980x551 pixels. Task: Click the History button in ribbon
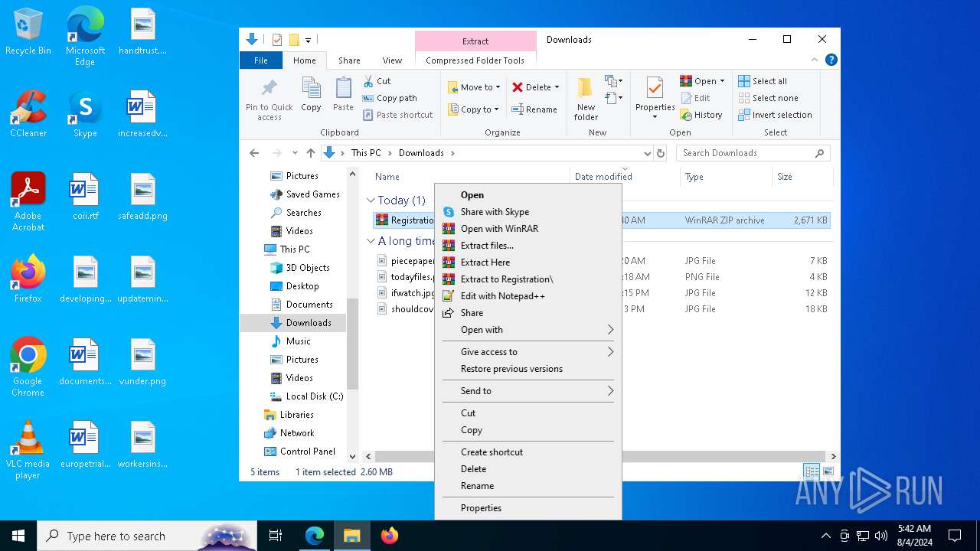point(701,115)
